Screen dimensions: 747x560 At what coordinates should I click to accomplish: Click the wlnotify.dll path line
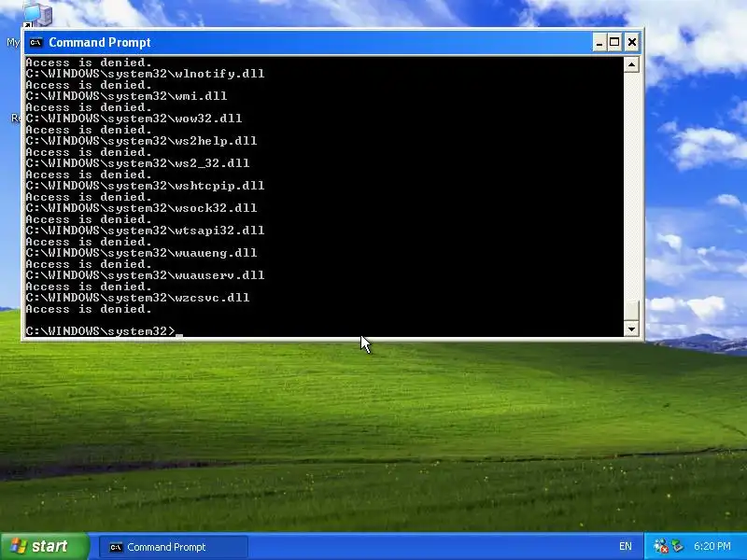pos(145,74)
